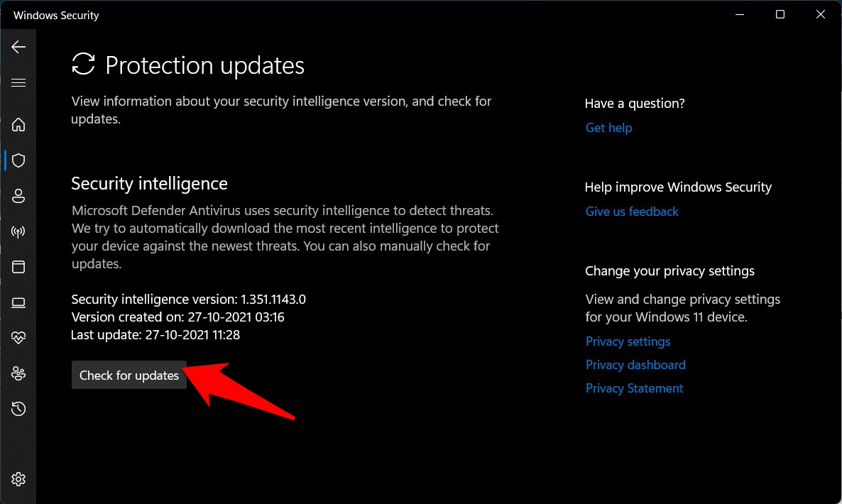Open Device performance & health heart icon
Screen dimensions: 842x504
point(18,338)
